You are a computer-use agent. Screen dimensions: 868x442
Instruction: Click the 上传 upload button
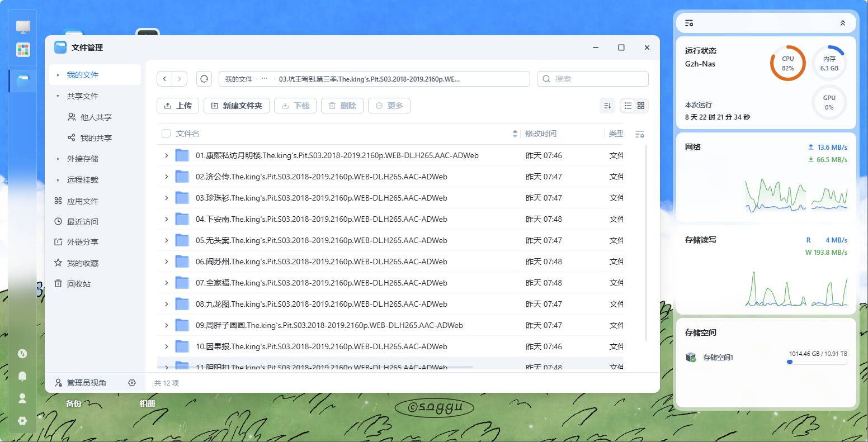(178, 106)
